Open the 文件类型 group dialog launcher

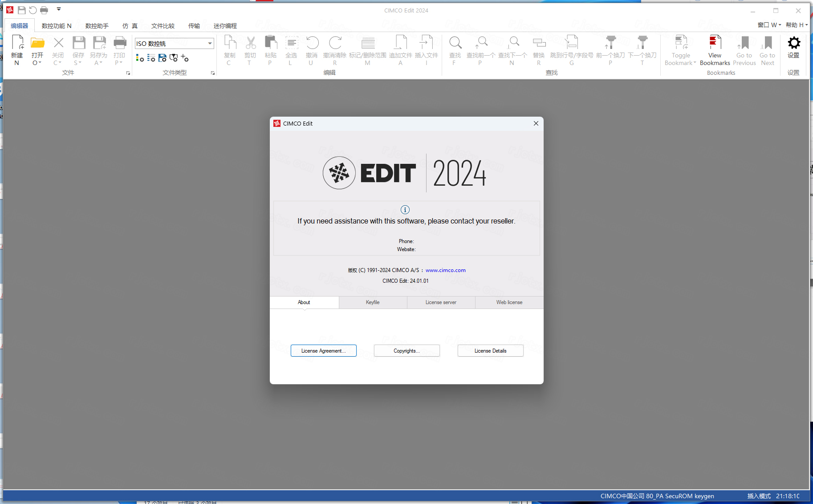tap(213, 73)
